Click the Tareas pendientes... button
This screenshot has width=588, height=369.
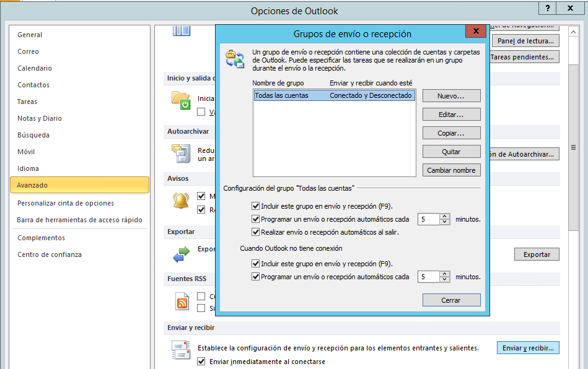coord(524,57)
